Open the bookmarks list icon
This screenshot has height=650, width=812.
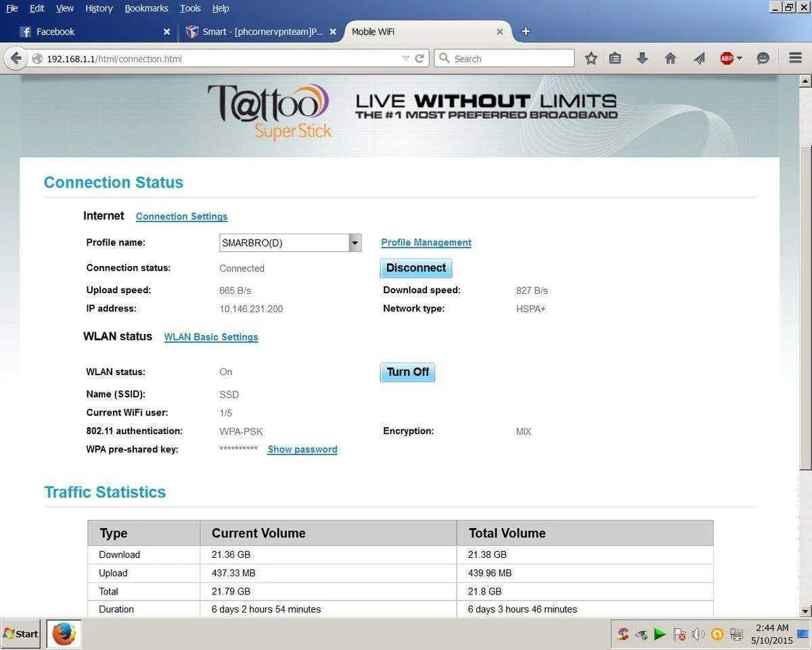(614, 58)
